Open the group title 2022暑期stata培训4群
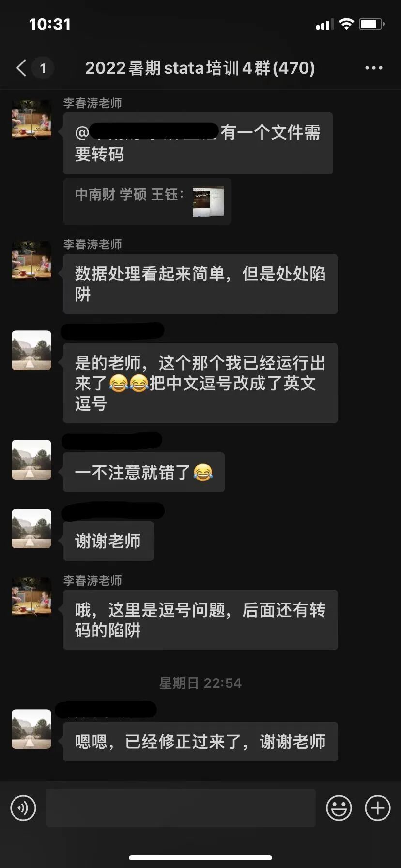 (200, 68)
